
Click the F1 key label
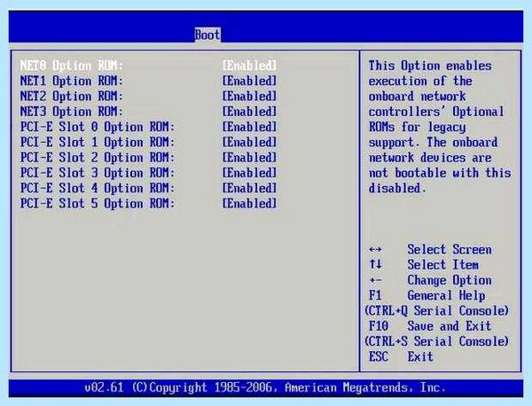(375, 295)
